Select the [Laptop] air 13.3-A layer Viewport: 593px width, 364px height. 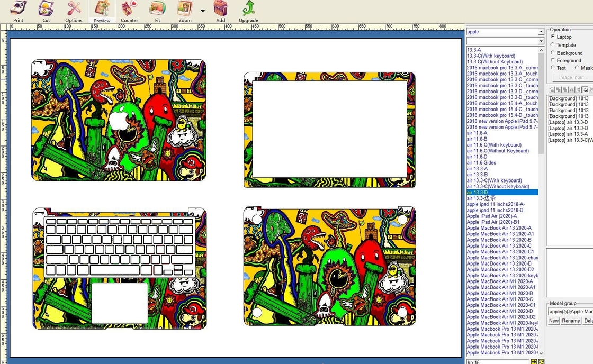click(568, 134)
